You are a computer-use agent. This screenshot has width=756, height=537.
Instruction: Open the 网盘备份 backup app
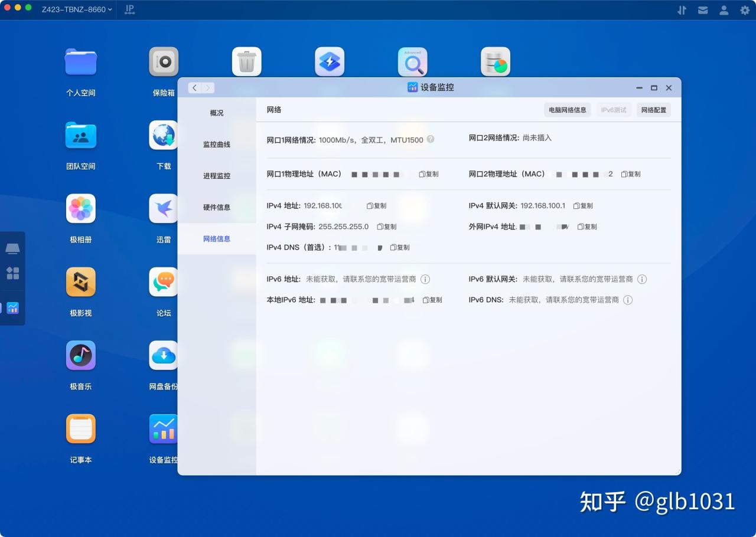click(x=164, y=355)
